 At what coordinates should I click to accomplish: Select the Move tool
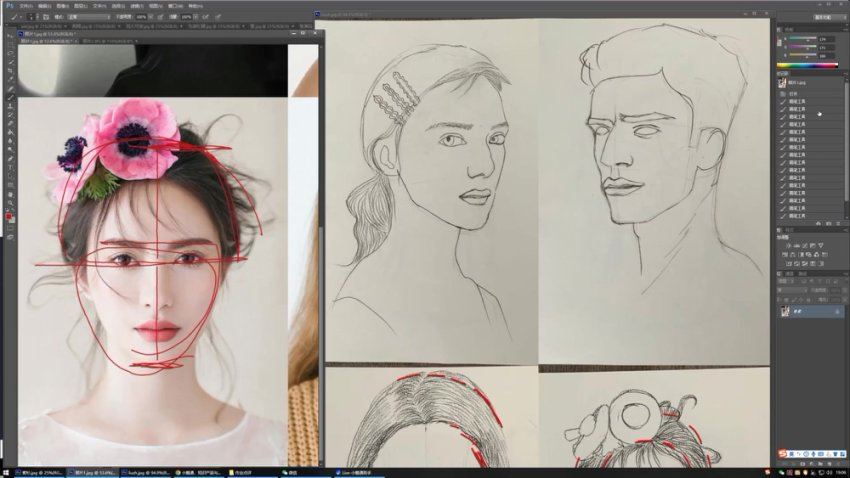pos(10,36)
